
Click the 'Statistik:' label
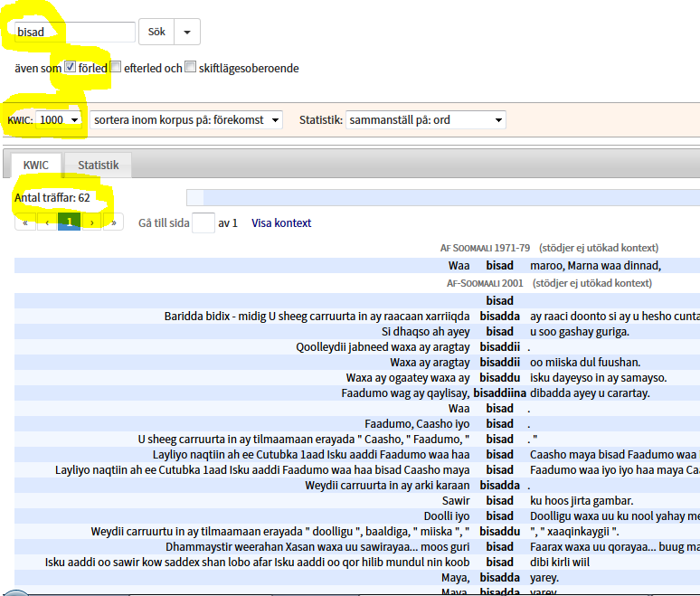(320, 120)
